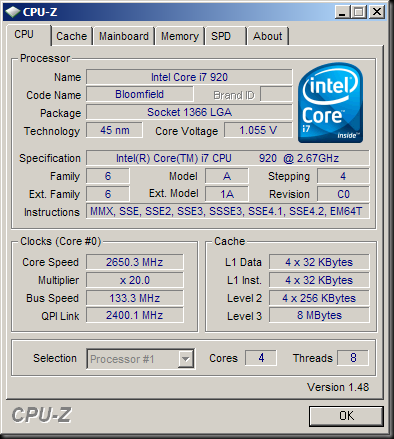Click the Clocks (Core #0) group label
The height and width of the screenshot is (439, 394).
click(x=60, y=241)
